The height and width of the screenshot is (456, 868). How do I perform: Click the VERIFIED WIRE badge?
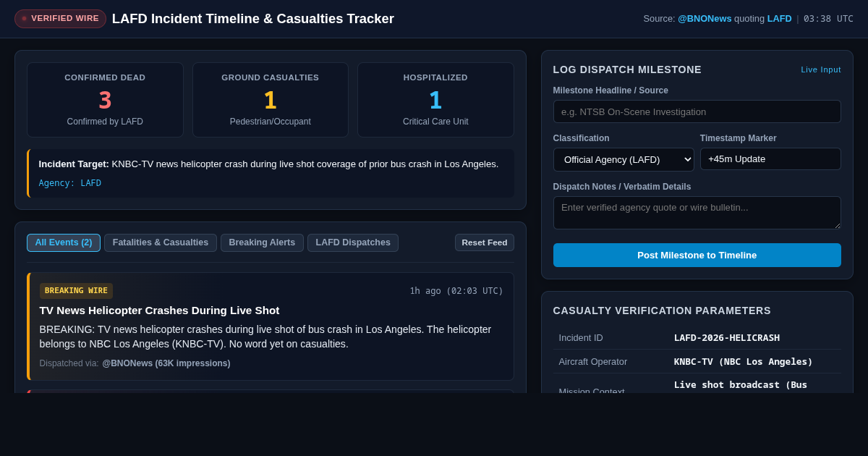[x=60, y=19]
